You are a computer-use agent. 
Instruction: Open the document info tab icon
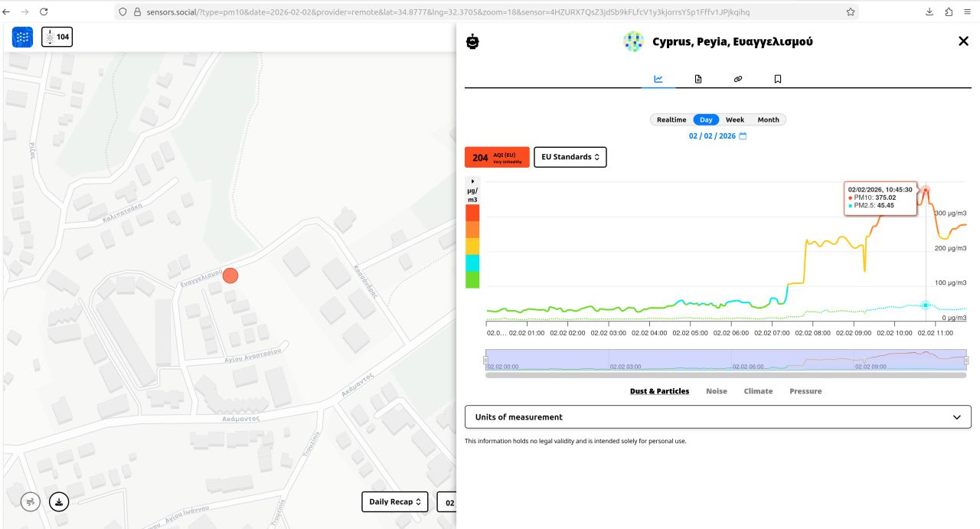click(698, 79)
